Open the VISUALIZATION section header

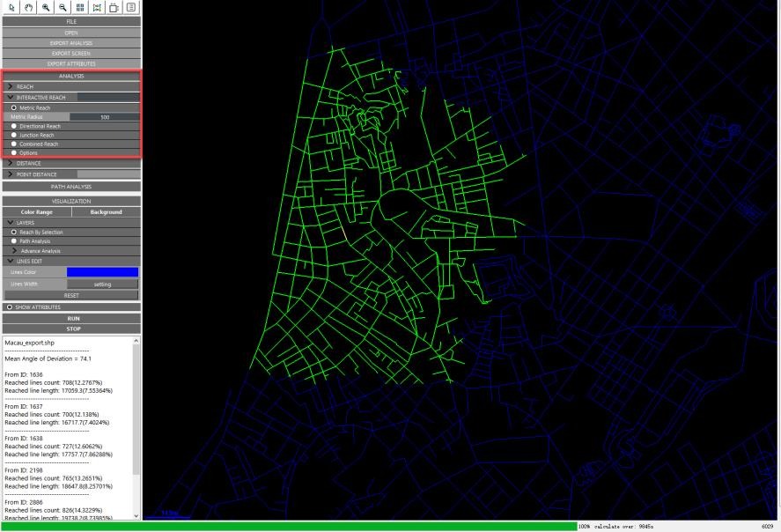pyautogui.click(x=71, y=201)
